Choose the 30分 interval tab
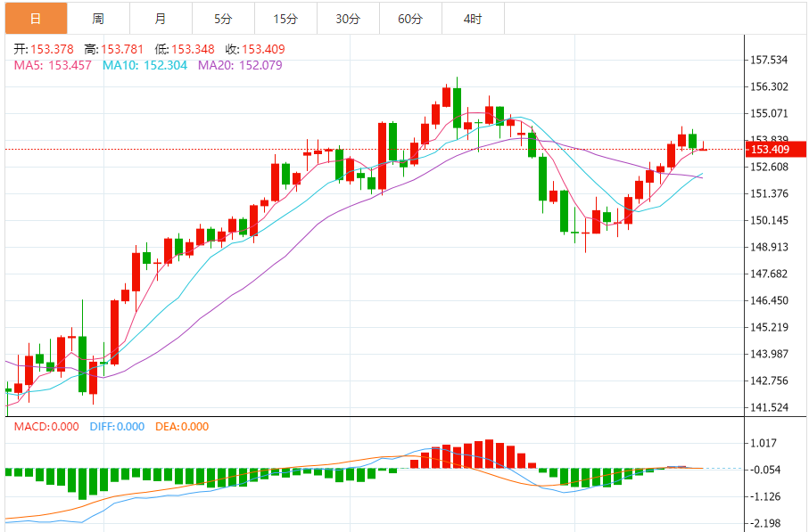The width and height of the screenshot is (809, 532). [x=347, y=18]
